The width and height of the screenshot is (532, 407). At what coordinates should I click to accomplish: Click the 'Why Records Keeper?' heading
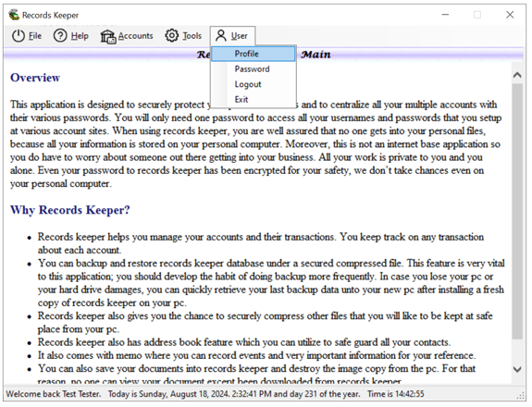[x=70, y=210]
